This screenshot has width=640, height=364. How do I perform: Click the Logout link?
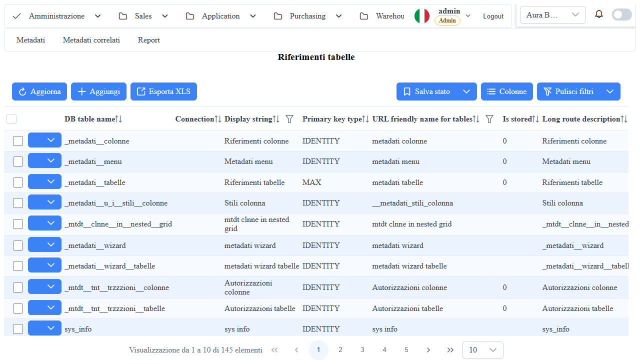pyautogui.click(x=493, y=16)
